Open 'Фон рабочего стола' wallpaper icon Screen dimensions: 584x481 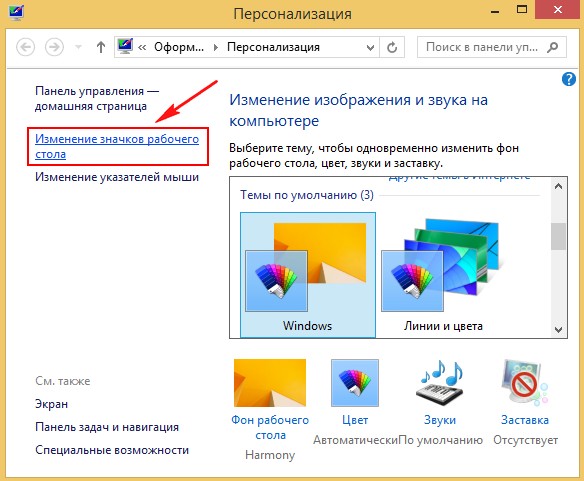click(x=270, y=383)
